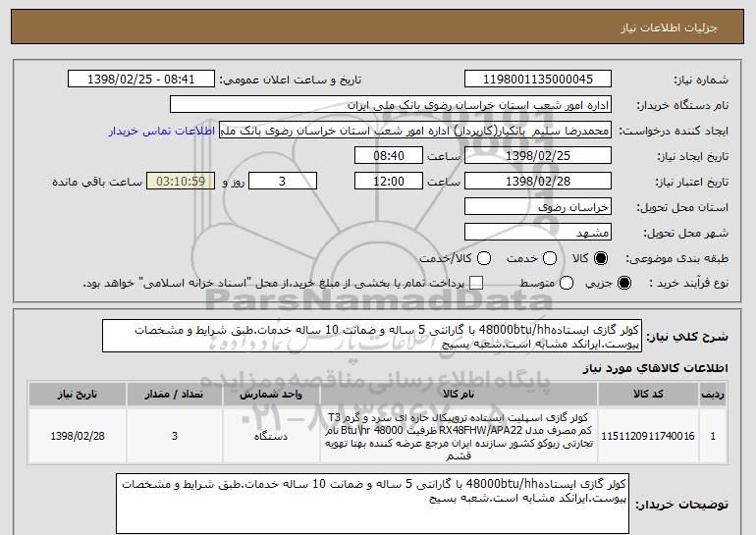The image size is (756, 535).
Task: Click the جزئیات اطلاعات نیاز header title
Action: [x=669, y=27]
